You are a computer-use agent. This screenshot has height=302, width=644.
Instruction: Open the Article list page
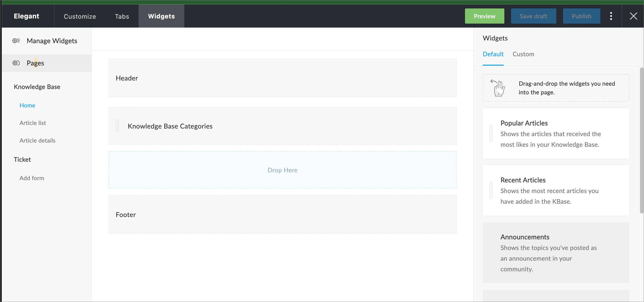[x=33, y=123]
